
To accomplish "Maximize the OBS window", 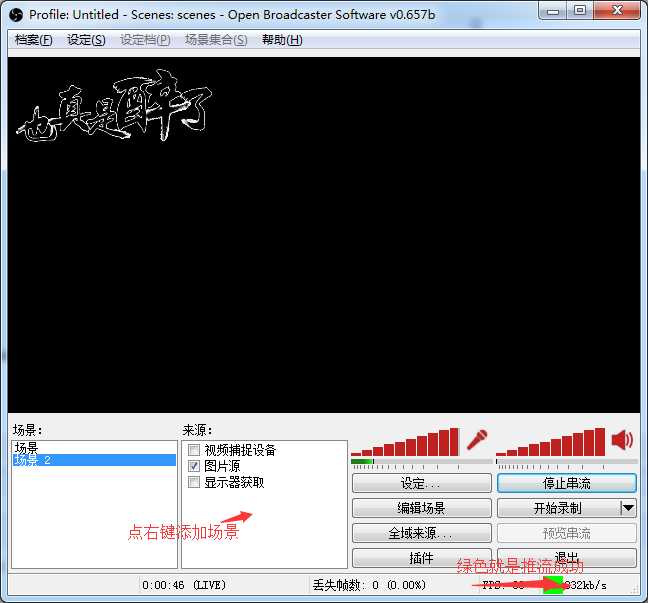I will (x=580, y=10).
